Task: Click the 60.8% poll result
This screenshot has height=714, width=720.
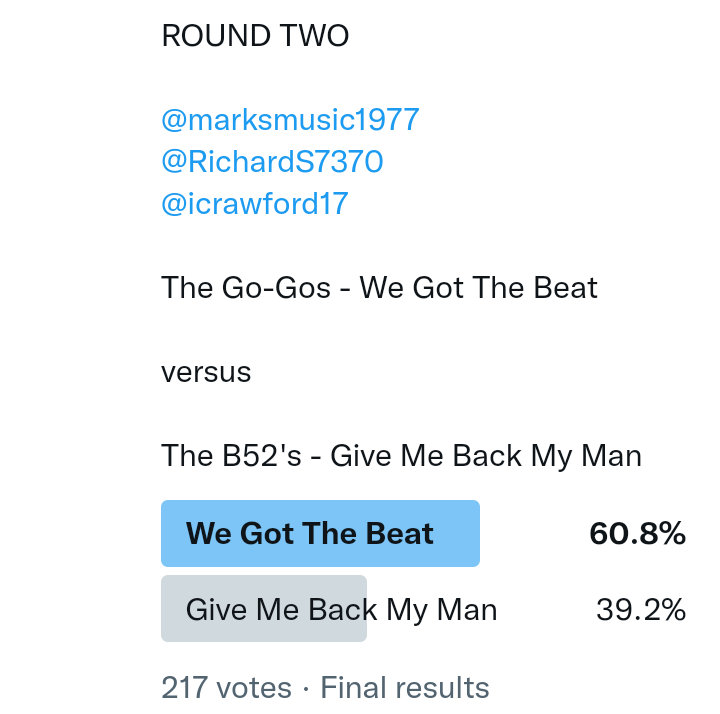Action: [637, 533]
